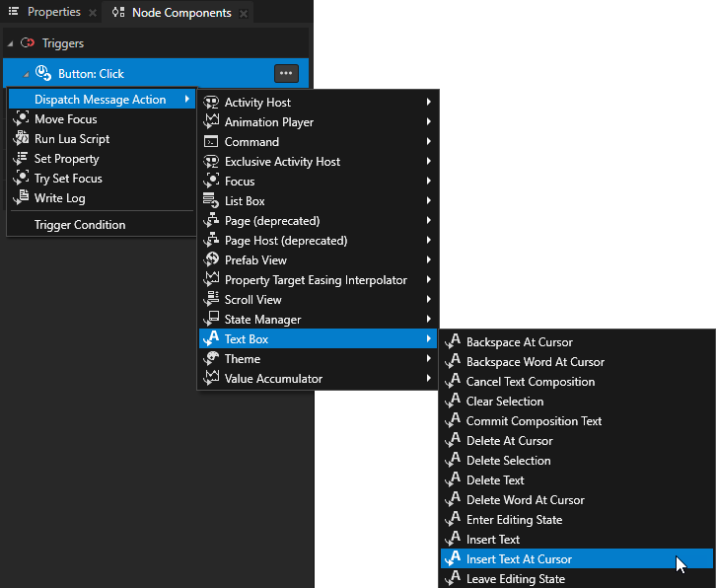Screen dimensions: 716x588
Task: Click the Animation Player icon
Action: 210,122
